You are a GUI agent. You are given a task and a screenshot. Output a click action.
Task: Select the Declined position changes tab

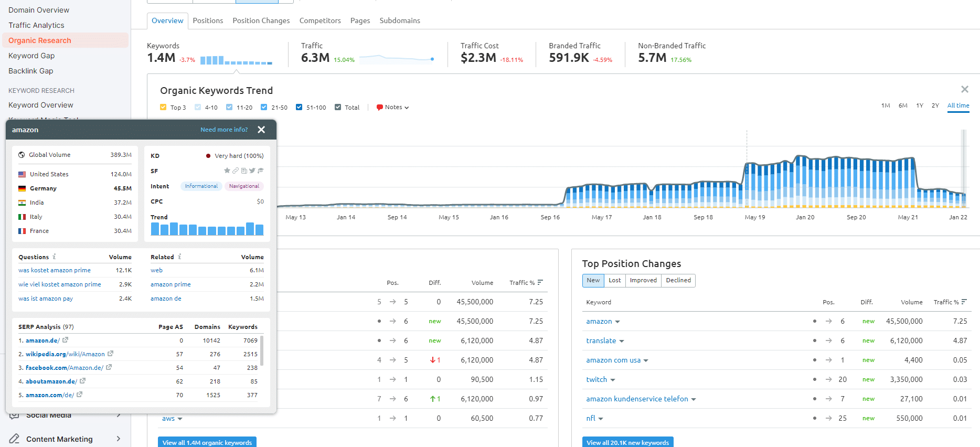[678, 280]
